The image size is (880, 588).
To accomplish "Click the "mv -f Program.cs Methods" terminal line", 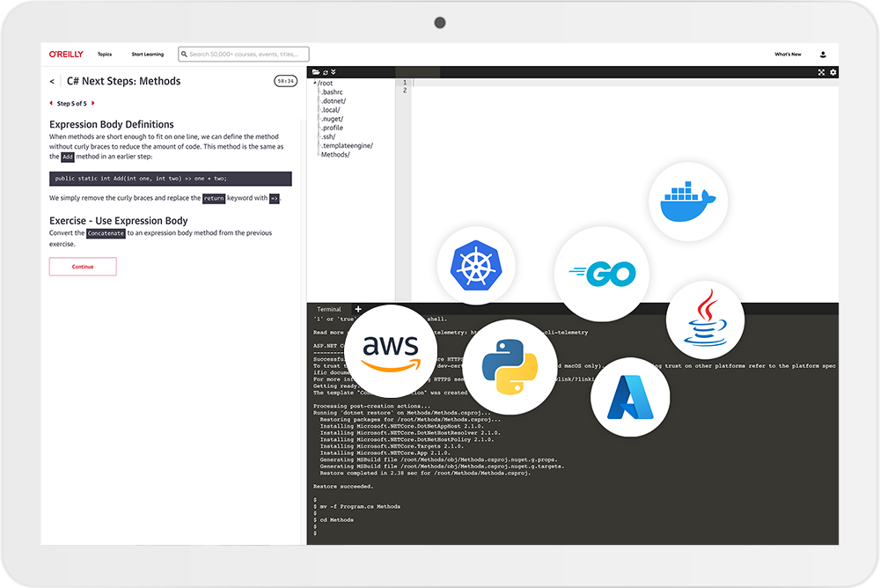I will [x=360, y=506].
